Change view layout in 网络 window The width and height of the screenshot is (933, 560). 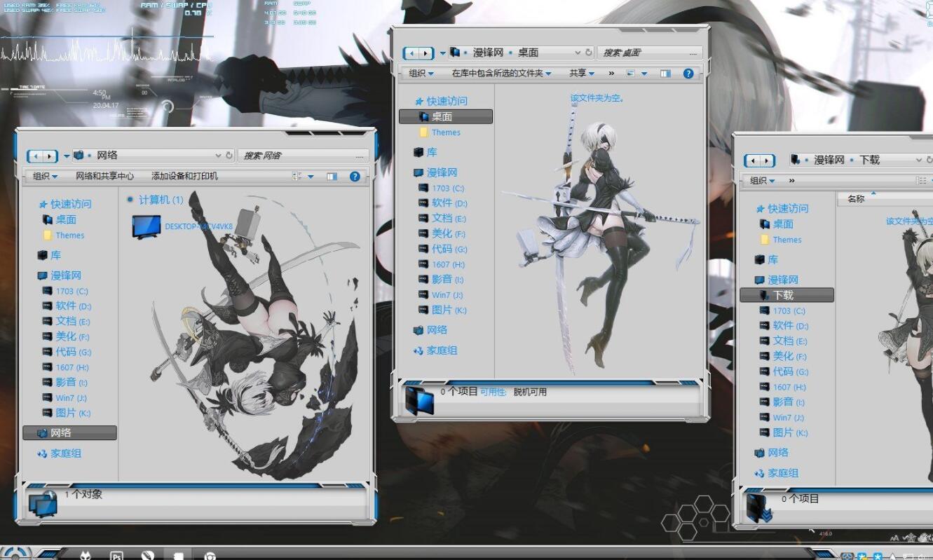pos(297,176)
